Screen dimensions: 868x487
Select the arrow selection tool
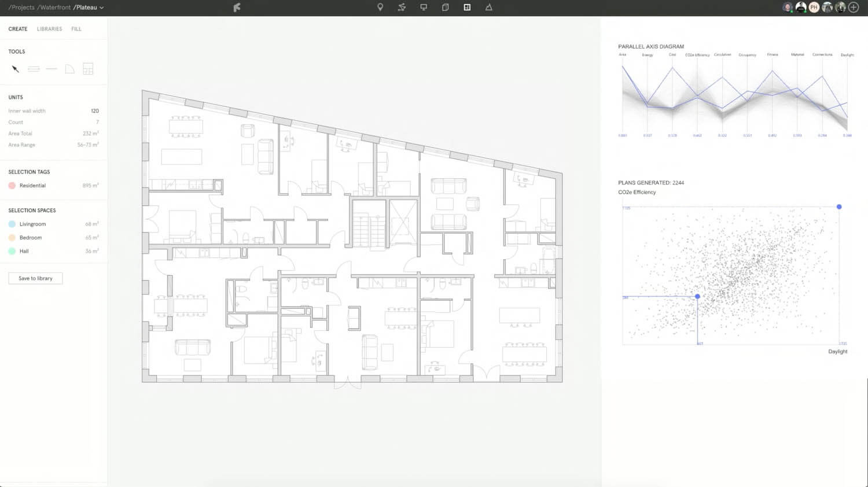pos(15,68)
